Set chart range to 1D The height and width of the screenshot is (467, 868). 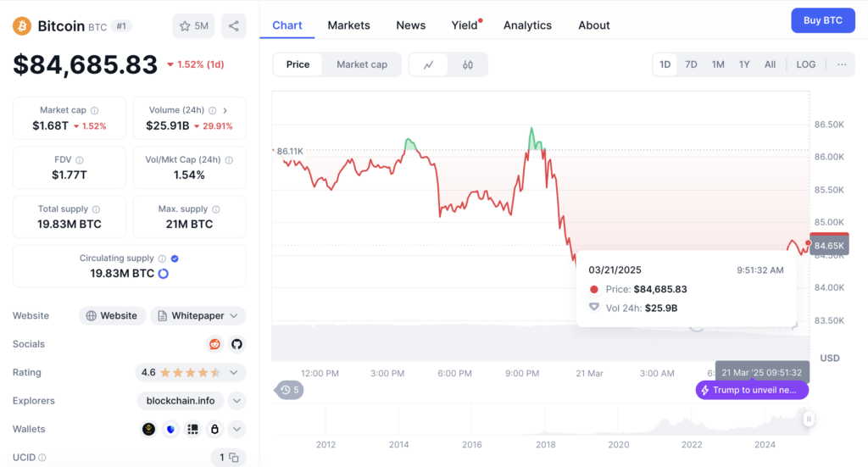pyautogui.click(x=665, y=64)
